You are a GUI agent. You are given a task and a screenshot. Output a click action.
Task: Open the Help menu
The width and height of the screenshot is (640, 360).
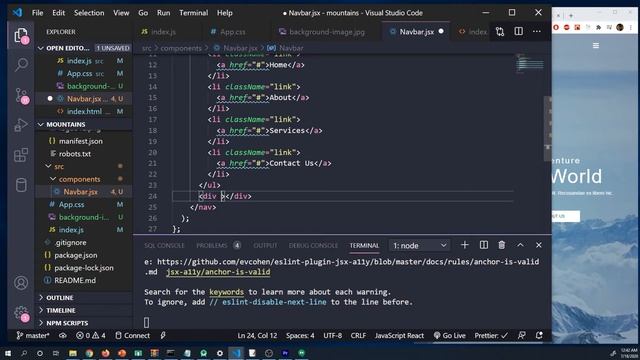(x=224, y=13)
